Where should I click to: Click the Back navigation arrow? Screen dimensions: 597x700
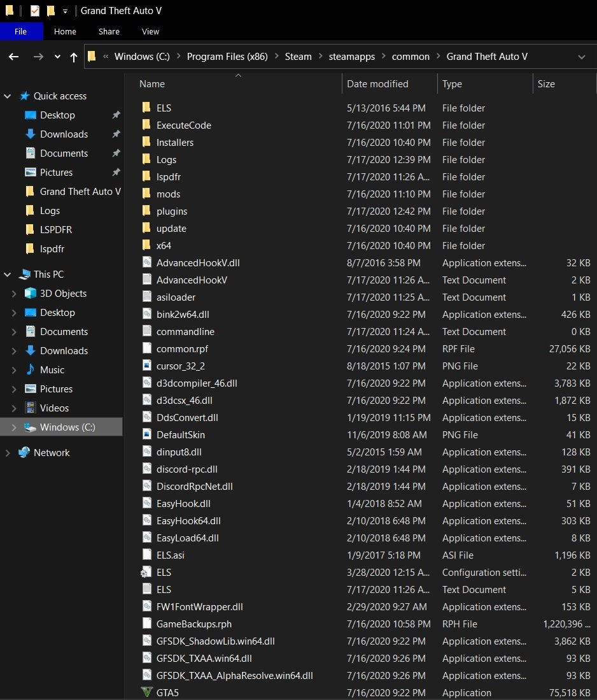(x=14, y=57)
